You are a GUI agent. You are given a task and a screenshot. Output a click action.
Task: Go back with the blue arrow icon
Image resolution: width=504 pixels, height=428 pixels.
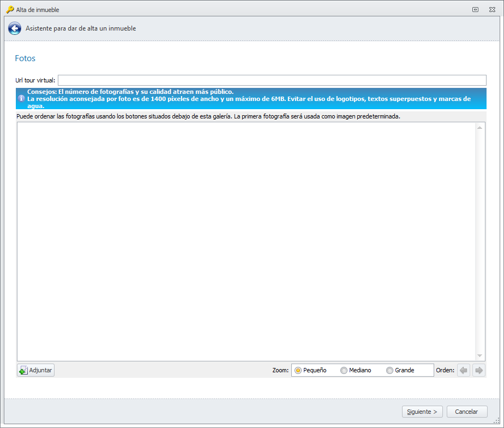15,28
